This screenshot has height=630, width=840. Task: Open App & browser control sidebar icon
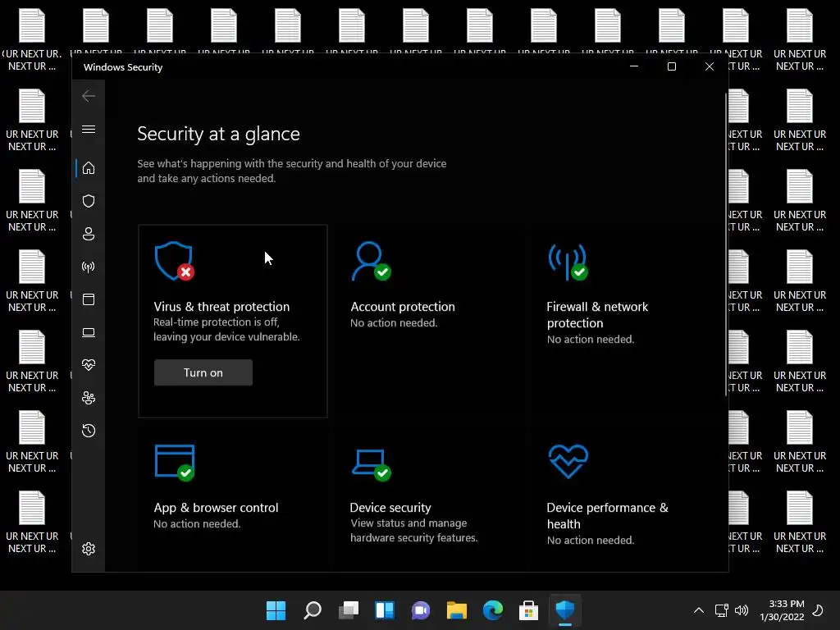89,299
